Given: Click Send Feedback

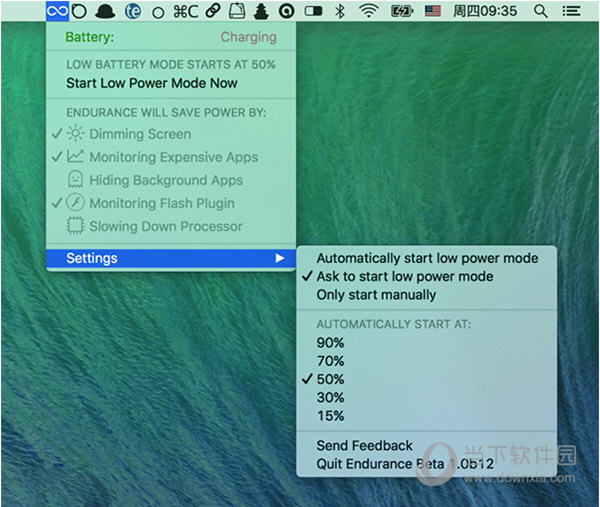Looking at the screenshot, I should click(x=364, y=445).
